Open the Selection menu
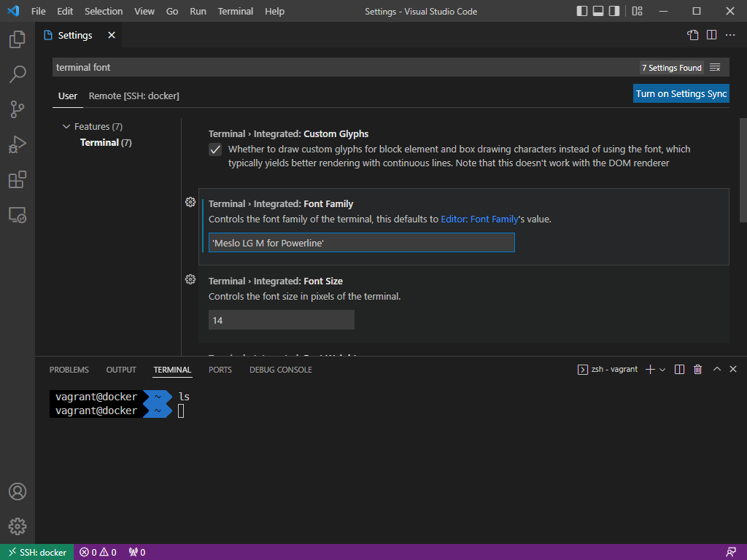This screenshot has width=747, height=560. [104, 12]
